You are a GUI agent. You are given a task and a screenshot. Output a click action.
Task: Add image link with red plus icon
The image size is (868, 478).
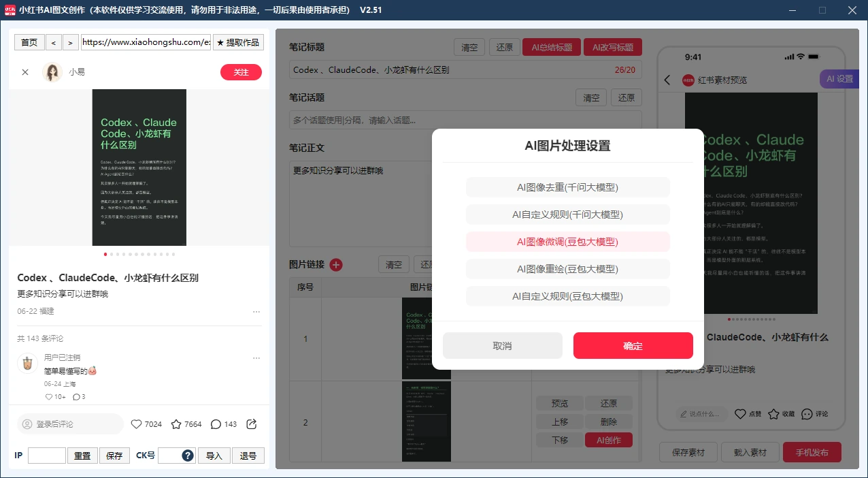tap(336, 265)
